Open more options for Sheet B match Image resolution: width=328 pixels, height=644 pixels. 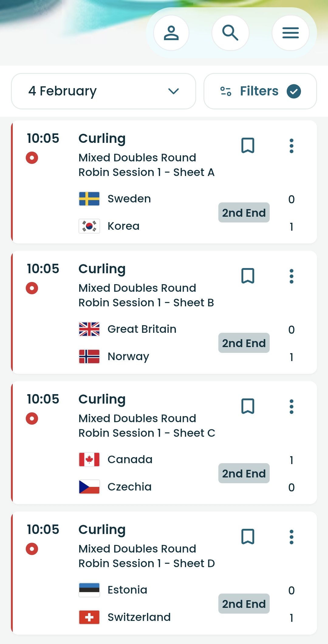click(x=292, y=276)
